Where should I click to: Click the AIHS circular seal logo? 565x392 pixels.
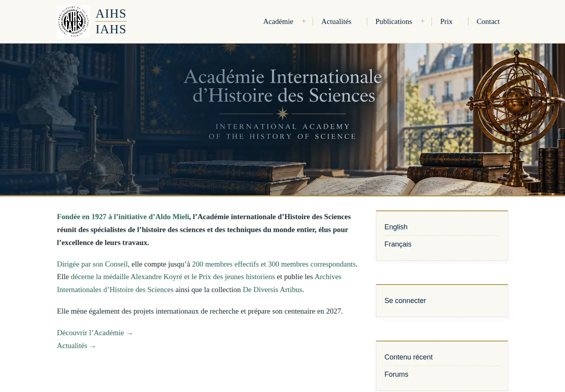73,22
